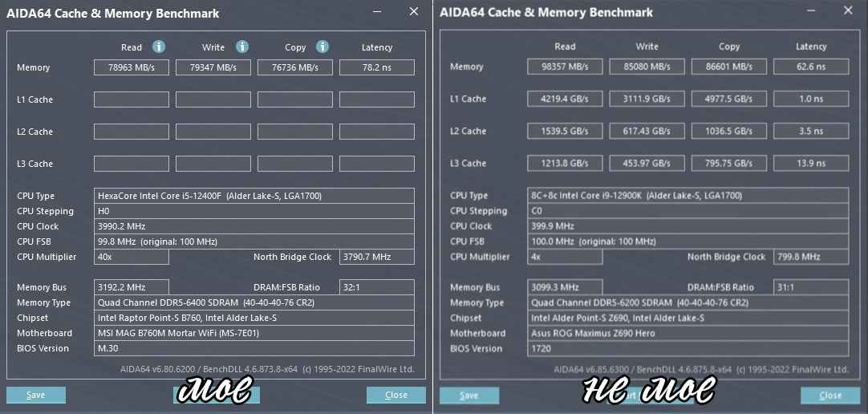Click CPU Clock value 399.9 MHz
Screen dimensions: 868x414
point(688,225)
